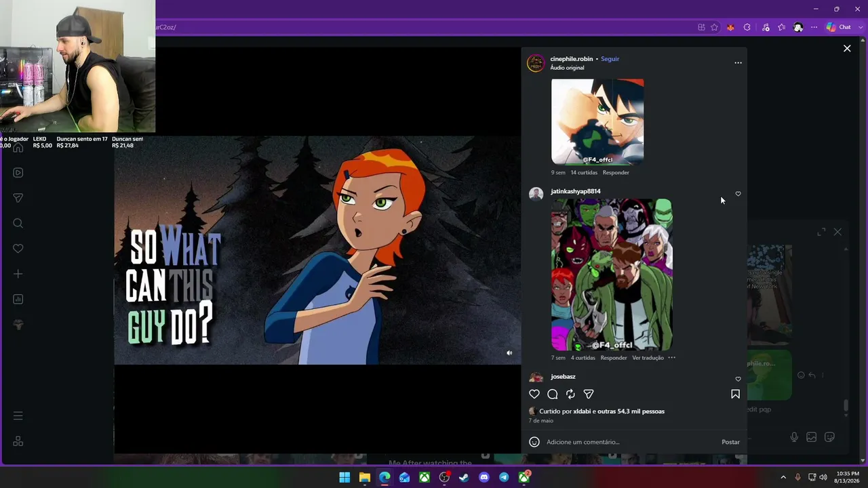Open the MetaMask fox extension
868x488 pixels.
point(730,27)
